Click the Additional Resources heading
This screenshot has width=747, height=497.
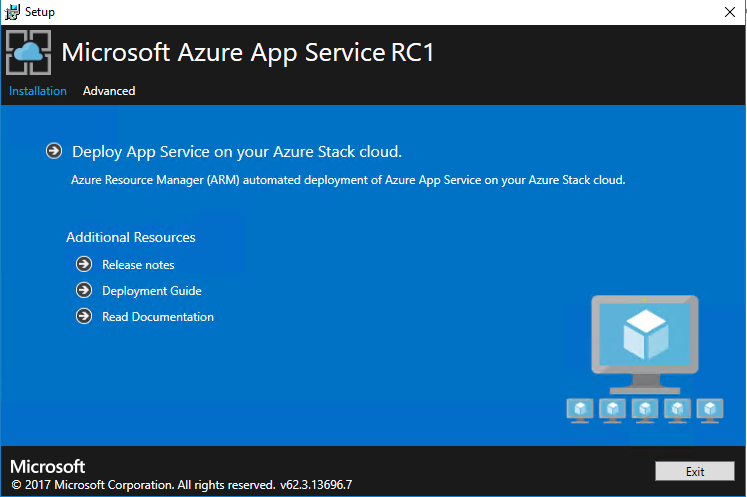click(131, 237)
